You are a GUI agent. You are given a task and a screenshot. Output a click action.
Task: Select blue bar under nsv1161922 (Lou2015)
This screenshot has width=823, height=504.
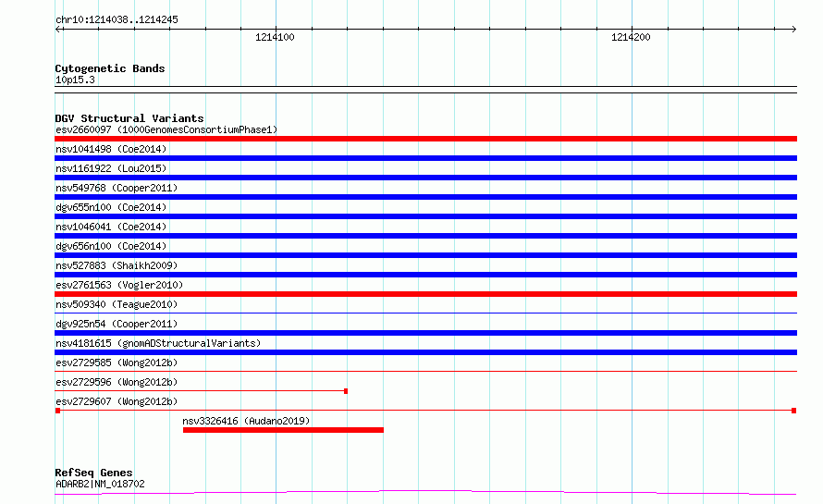(x=425, y=178)
